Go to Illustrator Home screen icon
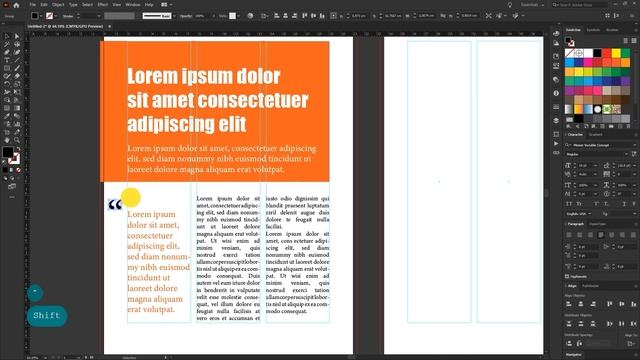 click(x=16, y=5)
